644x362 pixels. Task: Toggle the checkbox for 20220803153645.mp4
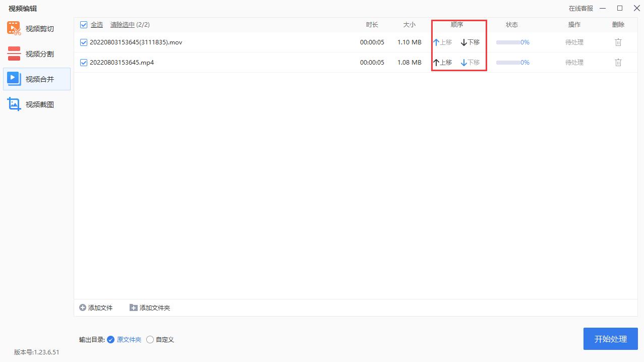coord(84,62)
